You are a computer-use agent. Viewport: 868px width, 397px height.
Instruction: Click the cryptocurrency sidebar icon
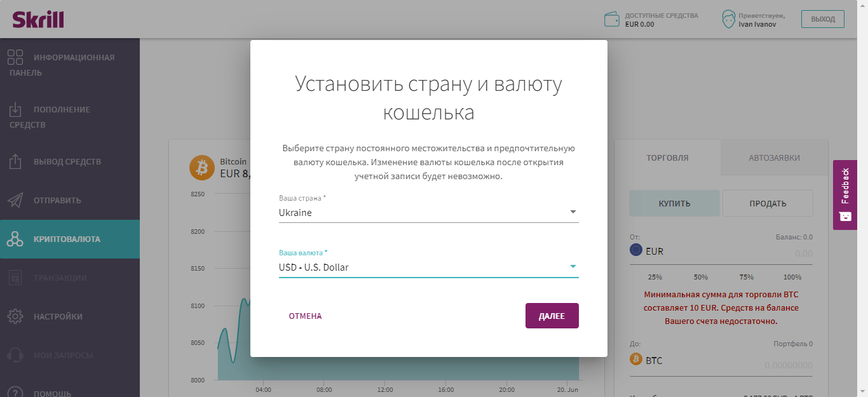[15, 239]
